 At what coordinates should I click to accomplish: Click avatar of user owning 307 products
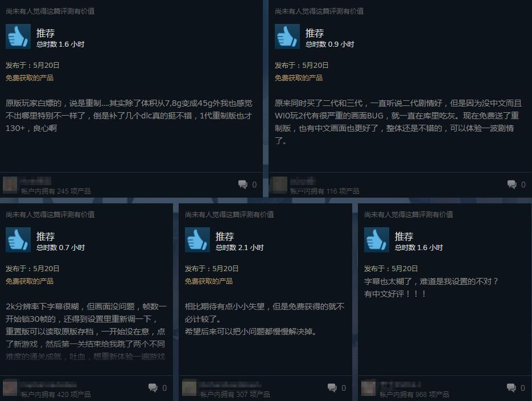189,388
